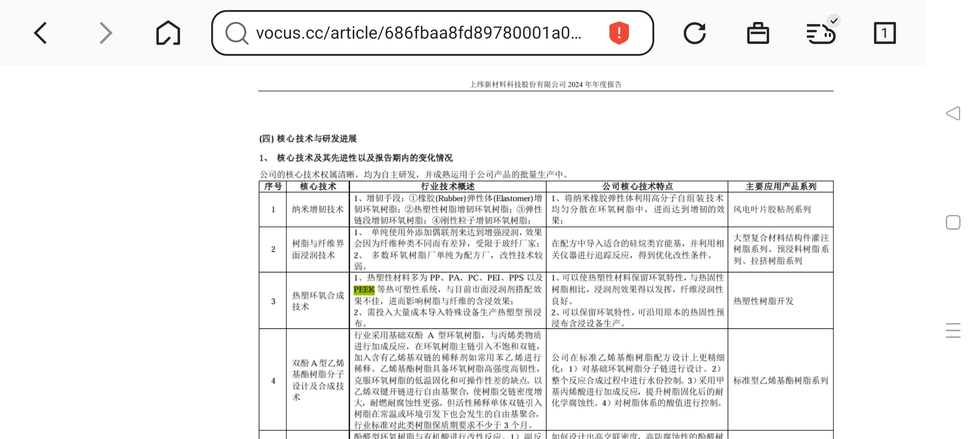Click the 主要应用产品系列 header

(x=781, y=187)
